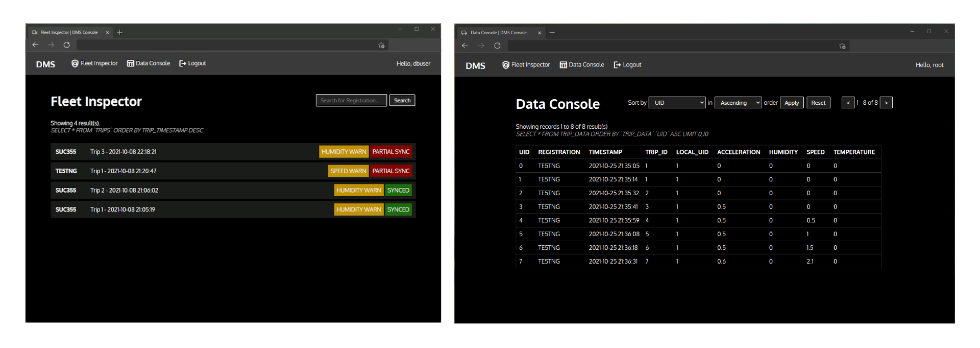The height and width of the screenshot is (348, 980).
Task: Click Logout in the Fleet Inspector window
Action: point(192,63)
